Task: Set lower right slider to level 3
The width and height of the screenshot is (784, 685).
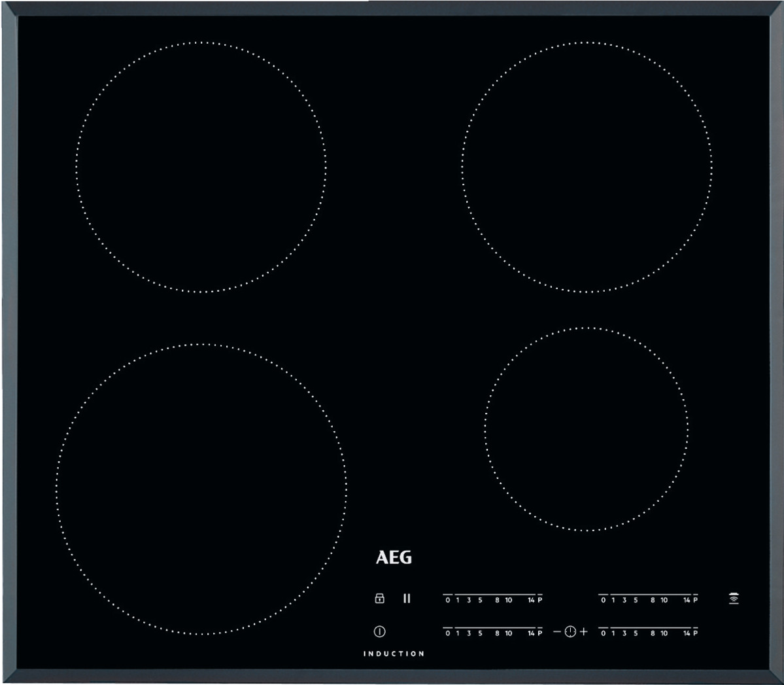Action: tap(624, 633)
